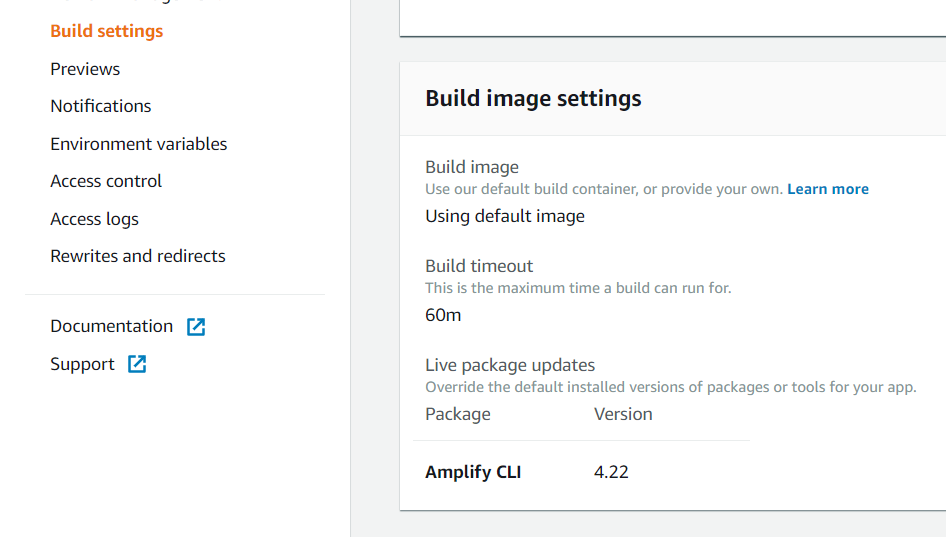This screenshot has height=537, width=946.
Task: Select the Amplify CLI package name
Action: pos(473,472)
